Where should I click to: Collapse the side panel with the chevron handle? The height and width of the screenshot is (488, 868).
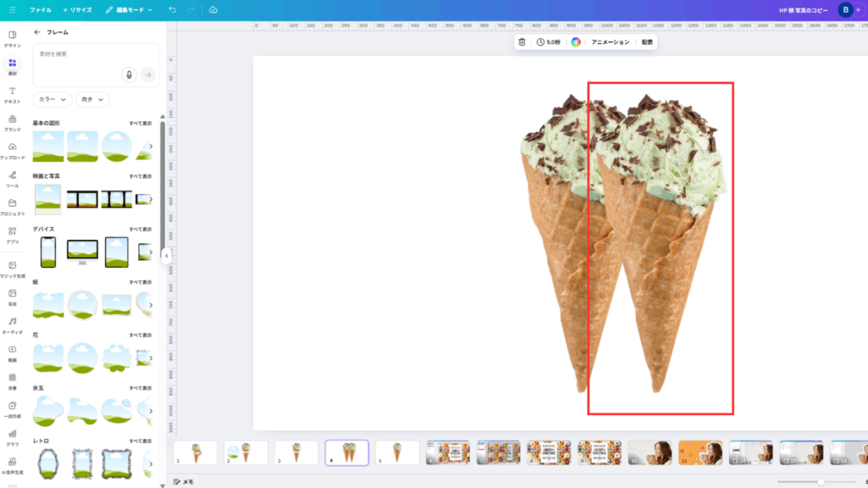click(166, 255)
